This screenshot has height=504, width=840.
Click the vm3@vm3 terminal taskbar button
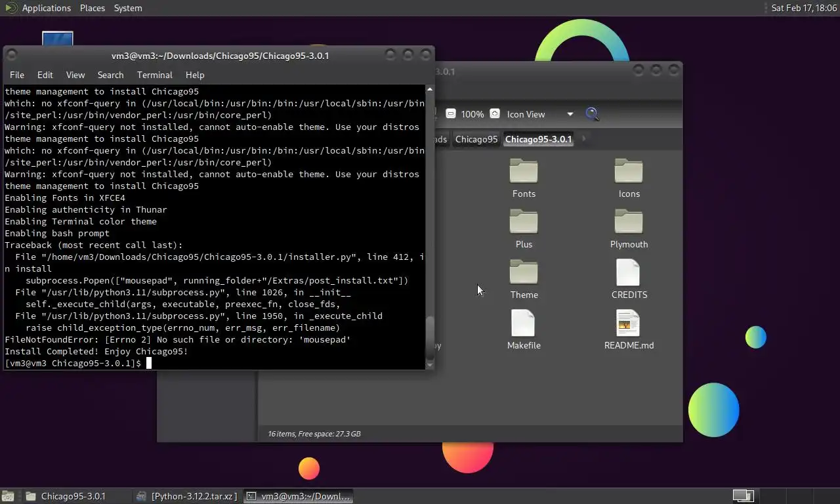pyautogui.click(x=299, y=496)
